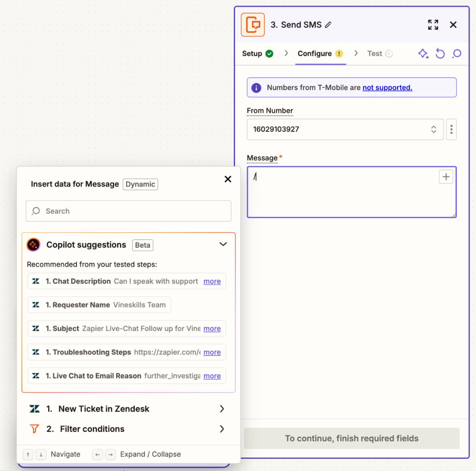476x471 pixels.
Task: Click the Configure warning badge
Action: pyautogui.click(x=339, y=54)
